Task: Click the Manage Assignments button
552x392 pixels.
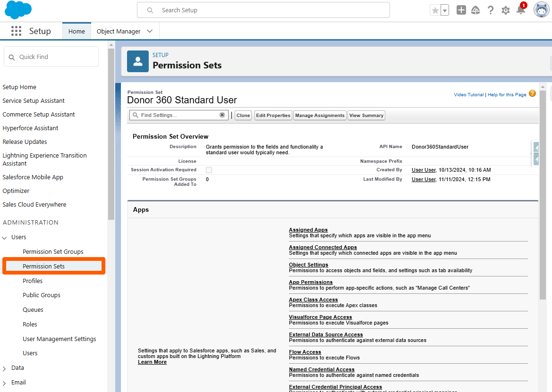Action: pyautogui.click(x=320, y=115)
